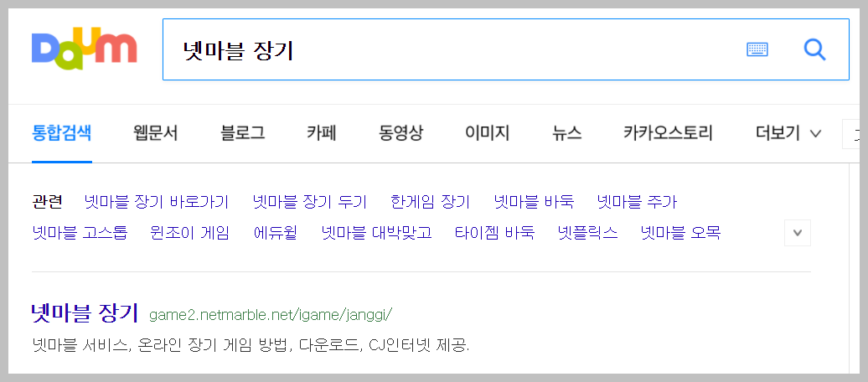The height and width of the screenshot is (382, 868).
Task: Click the Daum logo
Action: pyautogui.click(x=84, y=48)
